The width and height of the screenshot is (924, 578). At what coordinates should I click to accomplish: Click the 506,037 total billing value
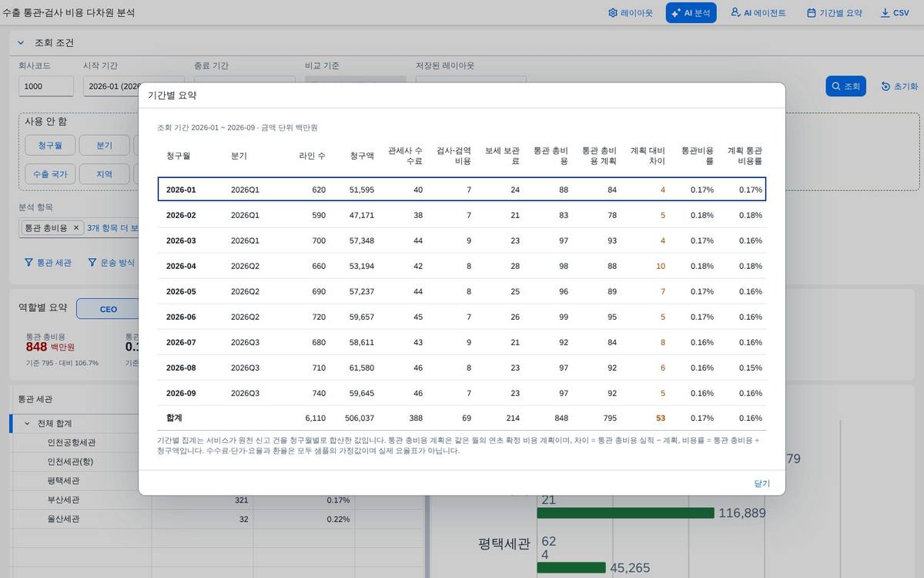360,418
